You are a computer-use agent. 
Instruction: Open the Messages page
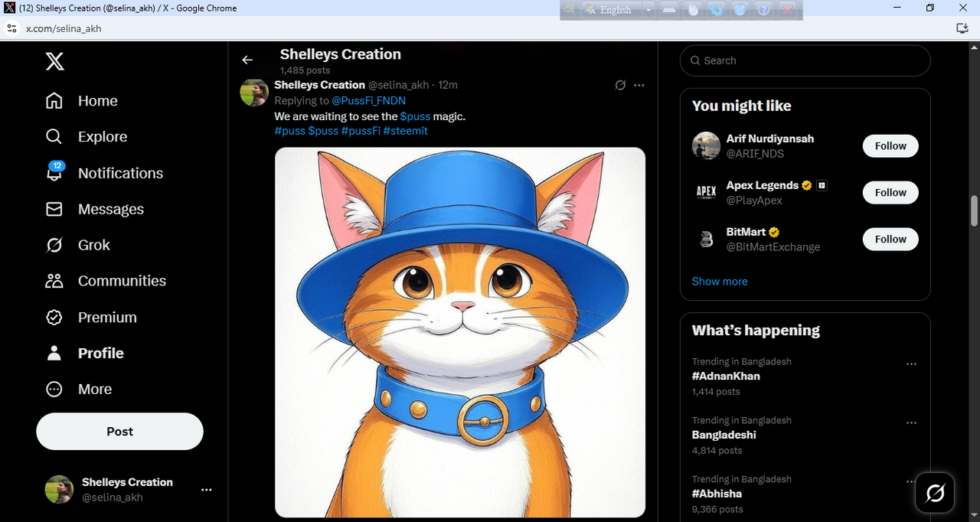point(94,209)
